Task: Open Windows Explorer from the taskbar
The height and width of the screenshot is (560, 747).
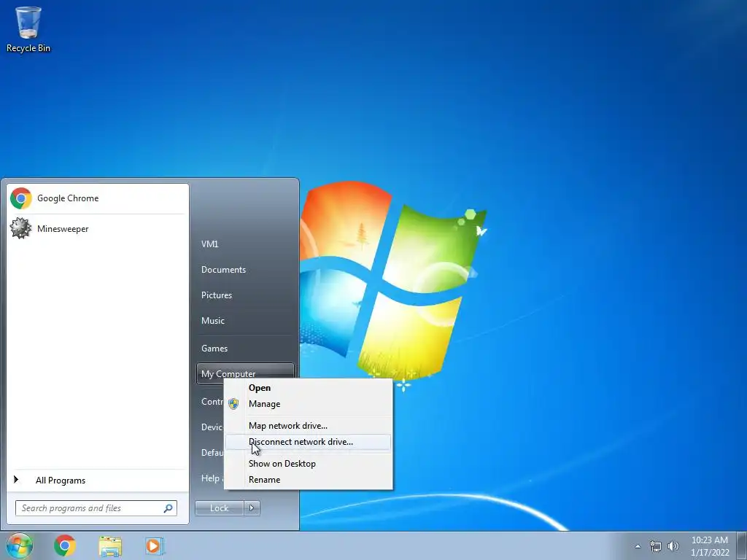Action: coord(110,545)
